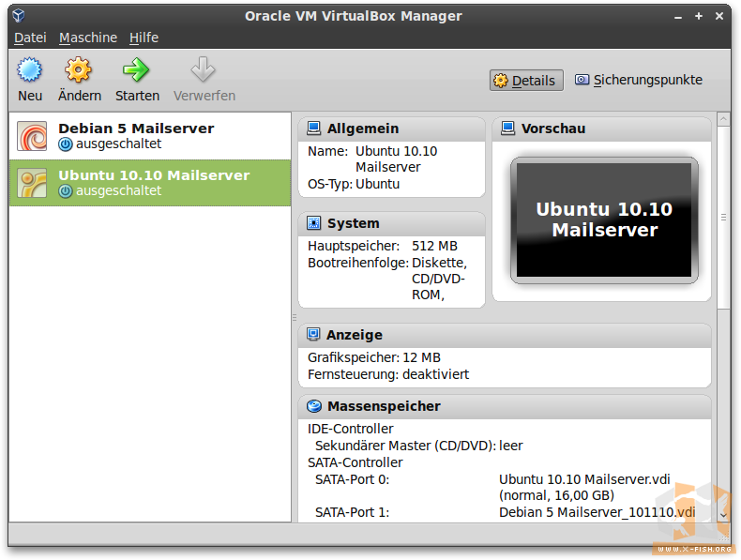Click the '(normal, 16,00 GB)' disk size text
741x560 pixels.
[557, 495]
